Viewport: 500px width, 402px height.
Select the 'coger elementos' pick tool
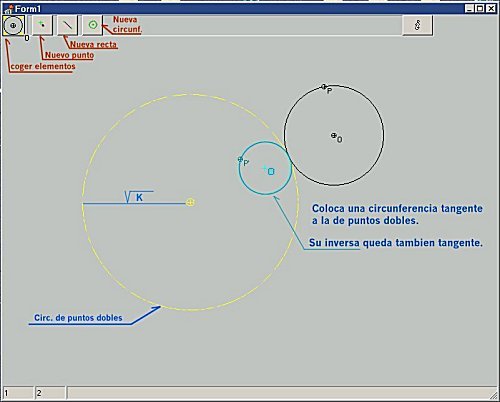(13, 25)
